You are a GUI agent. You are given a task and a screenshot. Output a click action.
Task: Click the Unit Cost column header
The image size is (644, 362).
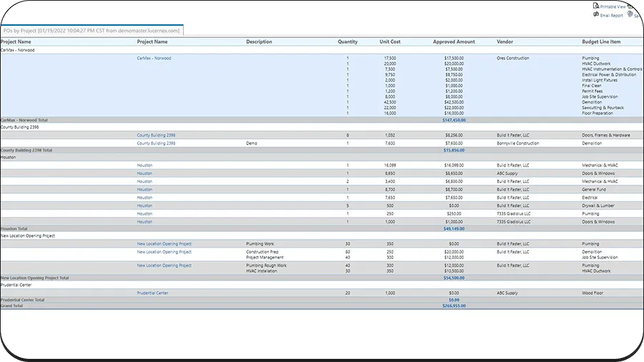(x=390, y=41)
